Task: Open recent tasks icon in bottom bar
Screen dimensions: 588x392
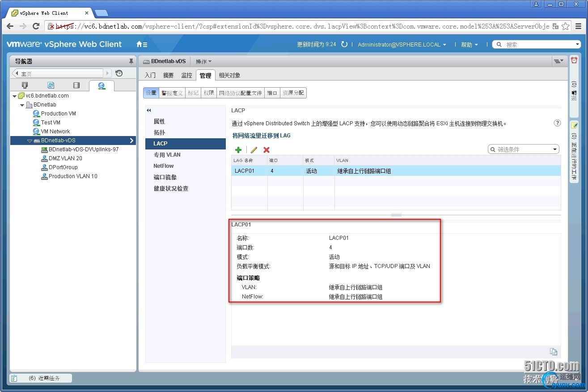Action: click(x=14, y=378)
